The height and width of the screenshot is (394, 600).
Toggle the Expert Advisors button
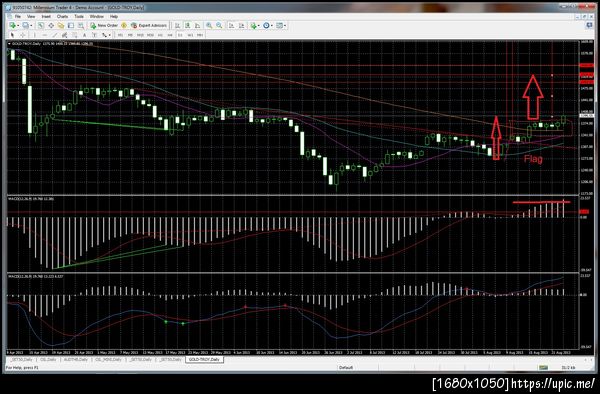pyautogui.click(x=149, y=25)
